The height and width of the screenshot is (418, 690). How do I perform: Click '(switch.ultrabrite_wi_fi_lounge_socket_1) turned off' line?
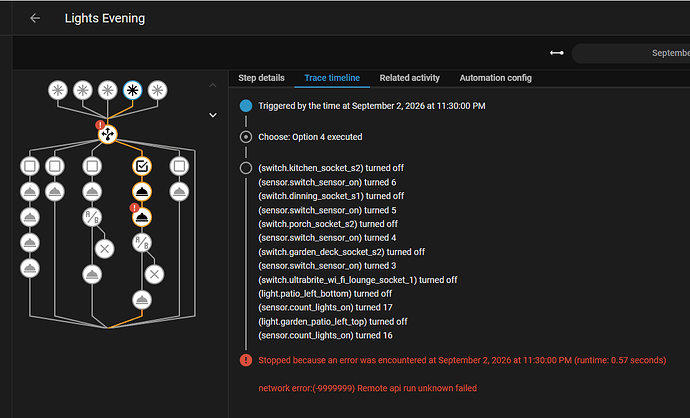358,280
